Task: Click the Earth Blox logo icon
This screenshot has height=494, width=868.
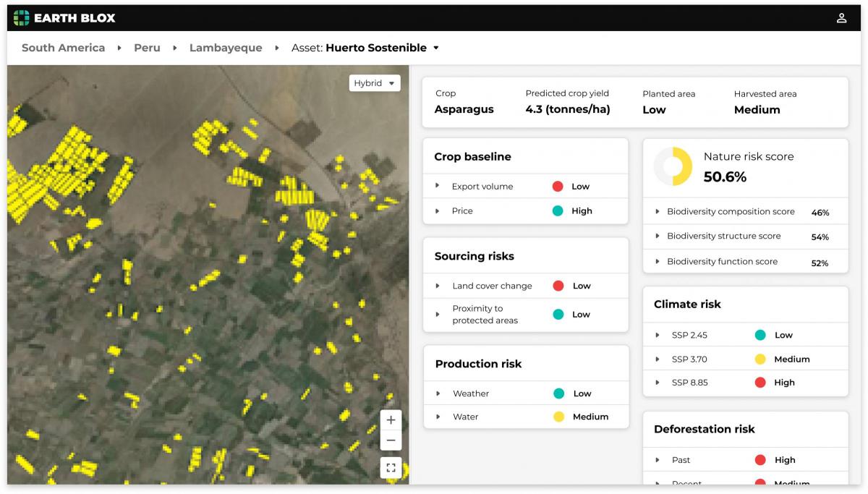Action: 22,18
